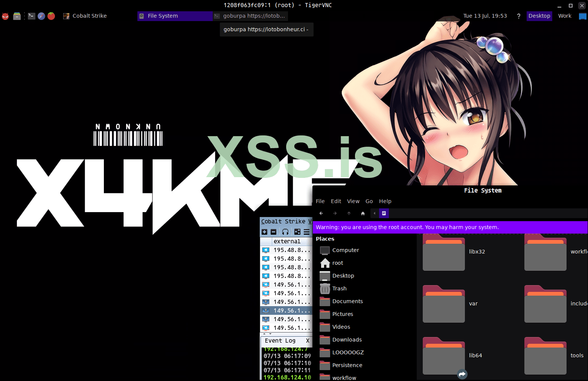Open the View menu in file manager
The width and height of the screenshot is (588, 381).
coord(353,201)
